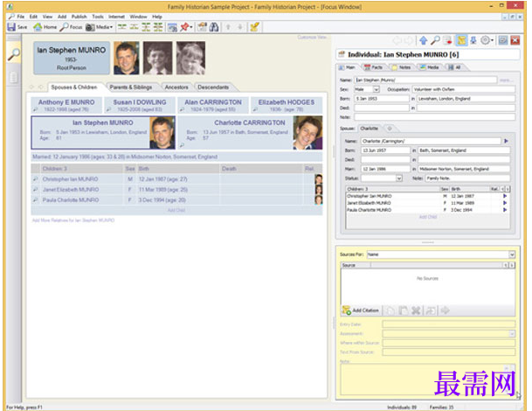Select Alan CARRINGTON box
532x411 pixels.
(213, 105)
